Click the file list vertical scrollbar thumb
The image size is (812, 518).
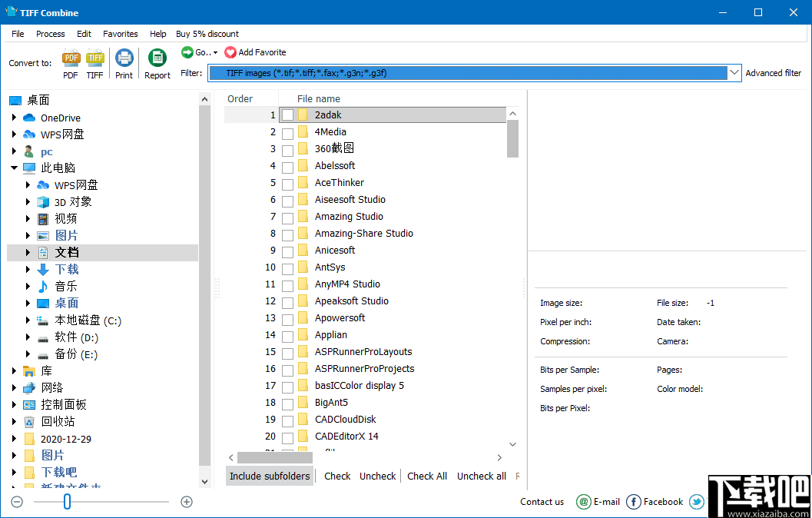[x=512, y=139]
